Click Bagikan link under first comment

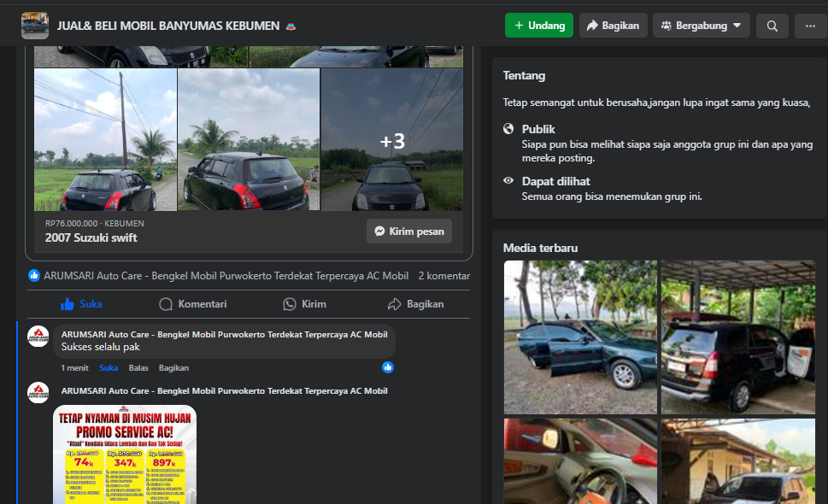click(x=173, y=368)
